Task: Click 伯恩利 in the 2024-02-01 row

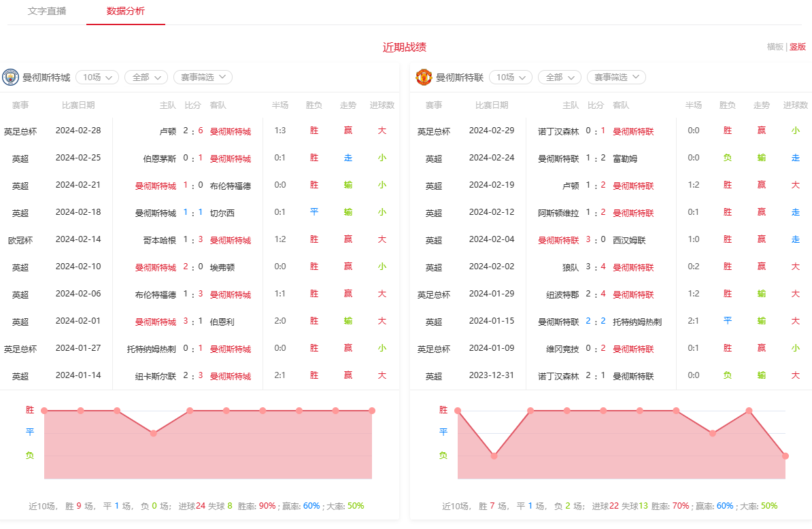Action: [x=222, y=322]
